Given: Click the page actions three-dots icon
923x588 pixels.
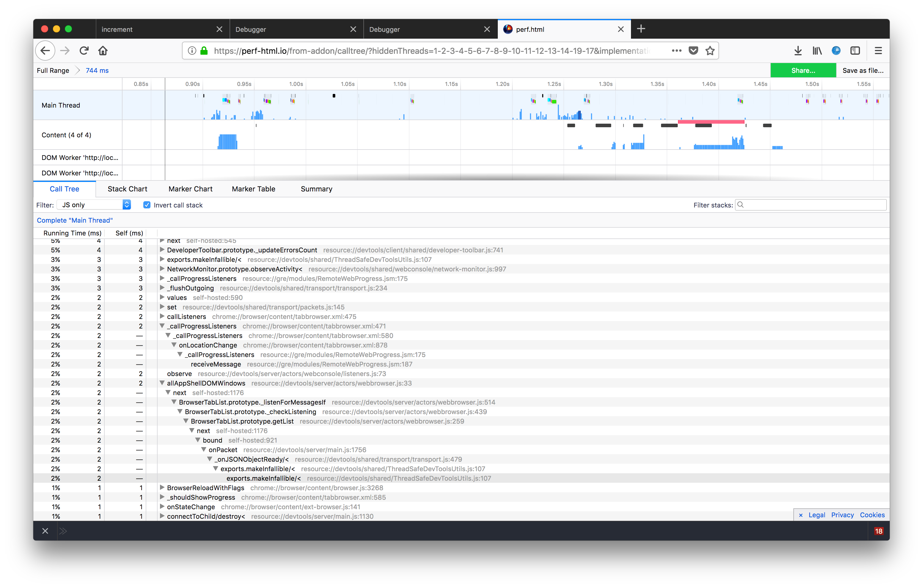Looking at the screenshot, I should 676,51.
